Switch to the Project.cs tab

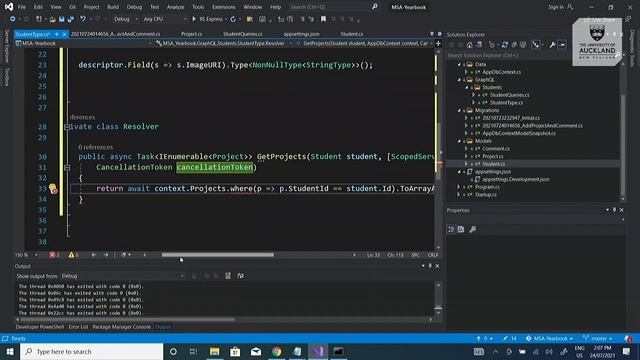coord(191,34)
